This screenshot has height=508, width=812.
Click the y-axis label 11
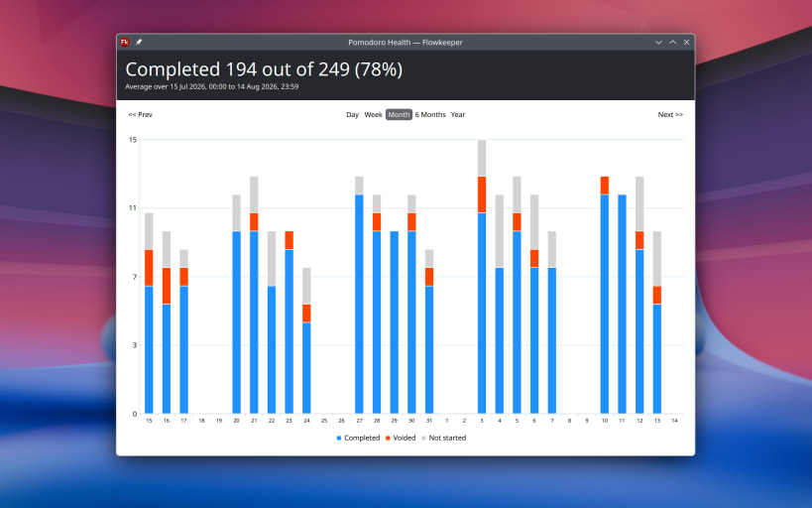[x=133, y=208]
